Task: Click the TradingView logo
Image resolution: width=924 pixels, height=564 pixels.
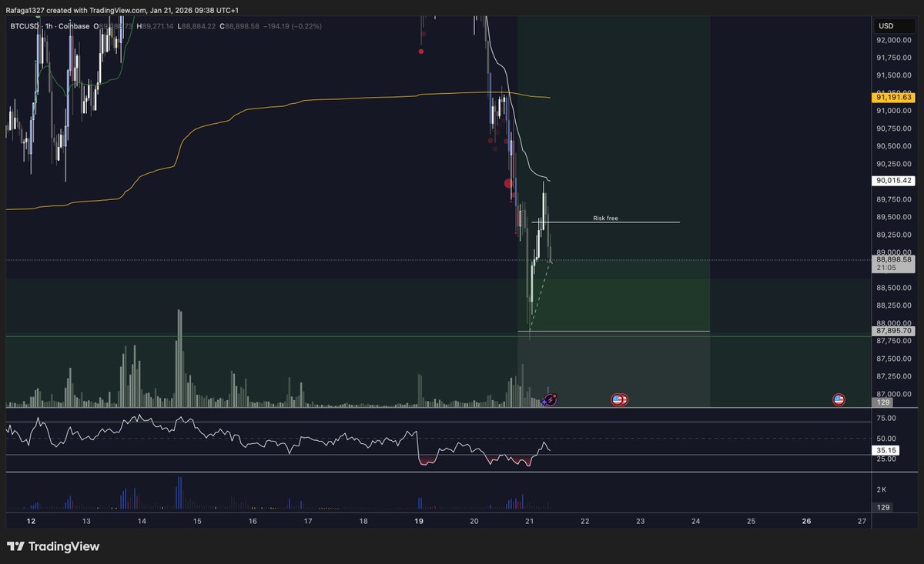Action: tap(53, 547)
